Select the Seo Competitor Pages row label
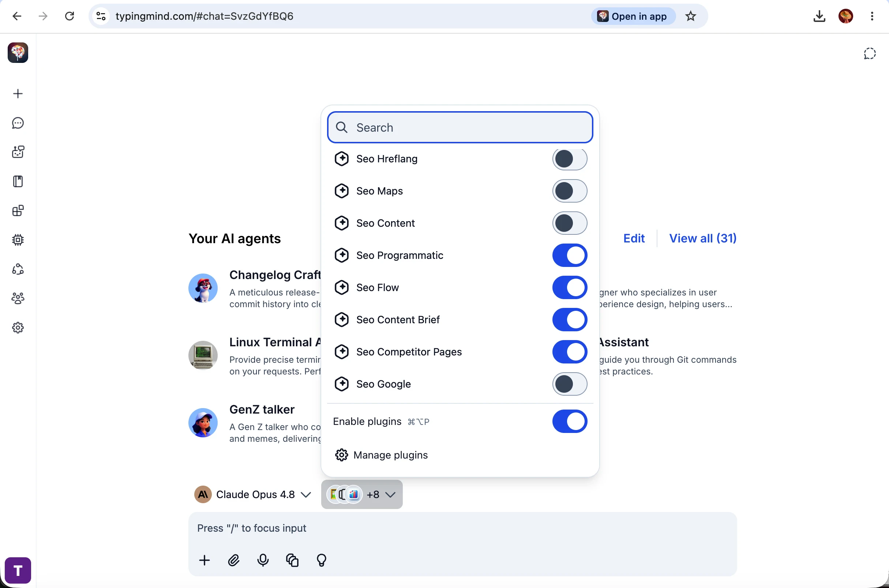889x588 pixels. pos(409,352)
